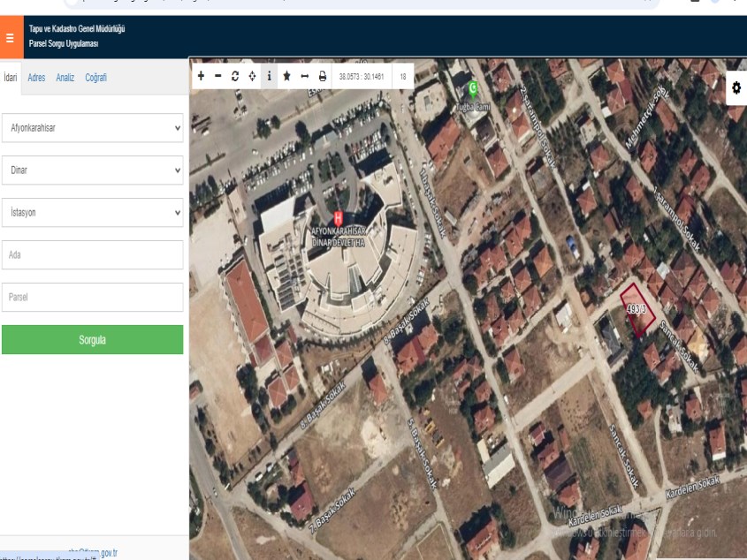The height and width of the screenshot is (560, 747).
Task: Click the star favorites icon
Action: tap(287, 76)
